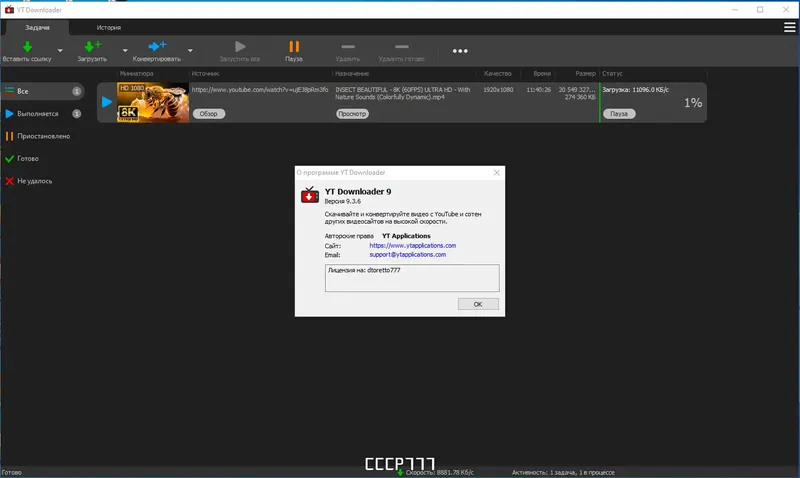Click the count badge next to Выполняется
Image resolution: width=800 pixels, height=478 pixels.
pos(77,114)
